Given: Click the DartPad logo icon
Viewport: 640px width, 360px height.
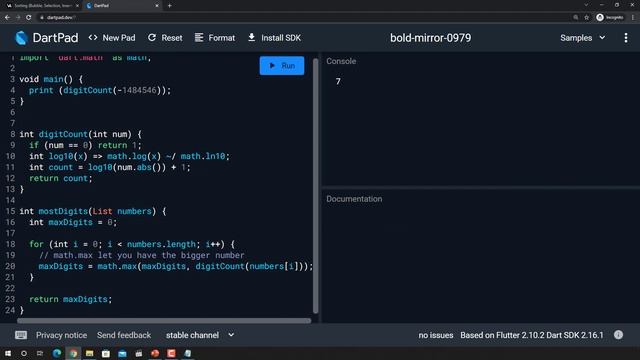Looking at the screenshot, I should click(21, 38).
